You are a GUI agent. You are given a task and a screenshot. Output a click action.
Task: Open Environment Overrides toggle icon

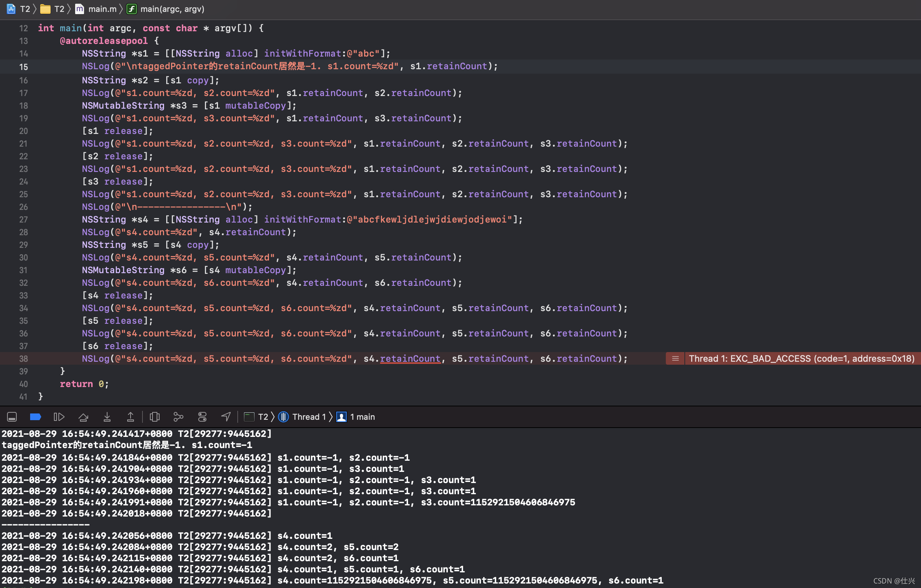pos(202,416)
